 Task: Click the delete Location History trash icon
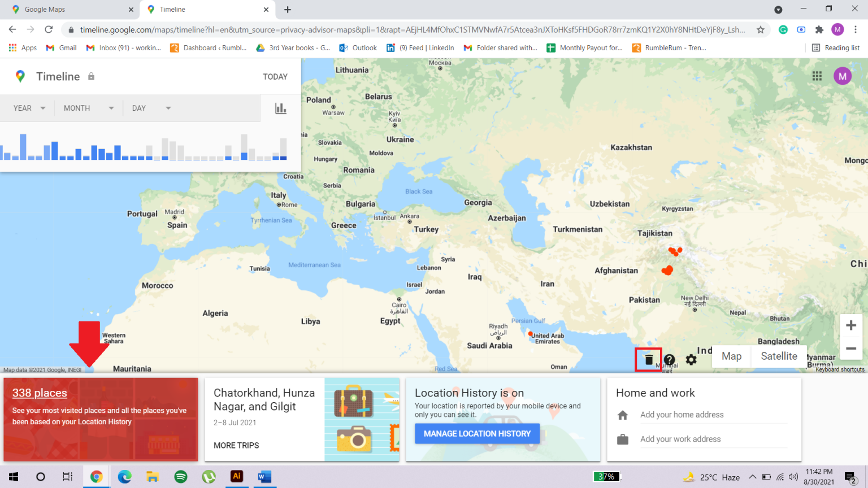(x=648, y=359)
